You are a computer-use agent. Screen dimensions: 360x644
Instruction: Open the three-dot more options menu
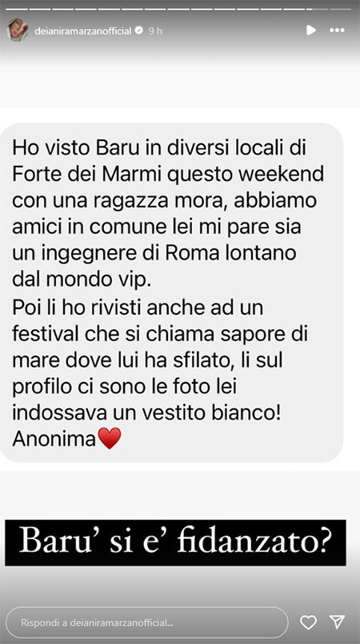[x=337, y=30]
